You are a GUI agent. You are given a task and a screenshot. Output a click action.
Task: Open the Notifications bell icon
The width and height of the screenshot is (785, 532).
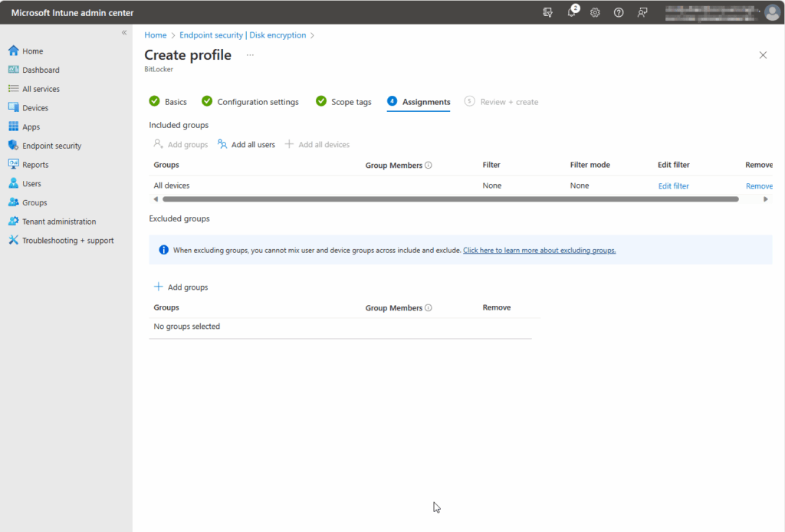[571, 12]
